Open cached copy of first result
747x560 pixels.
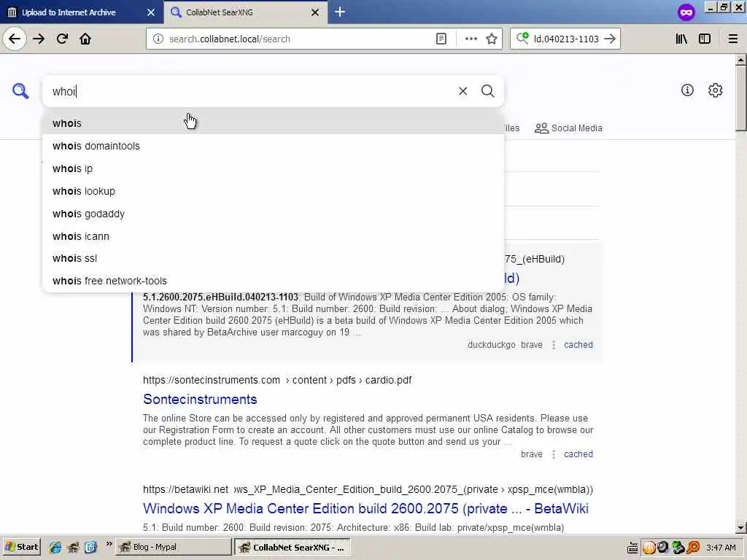coord(578,345)
